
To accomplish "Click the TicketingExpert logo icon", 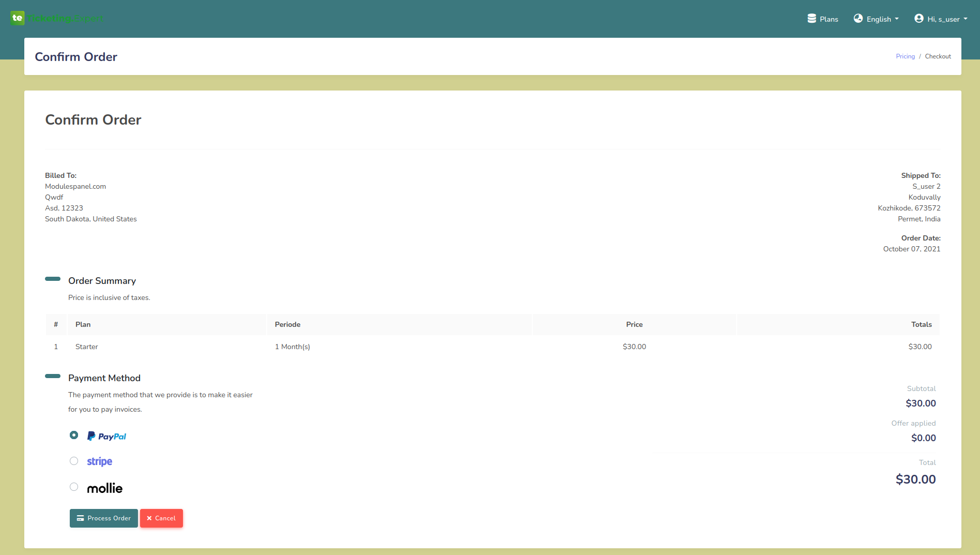I will point(17,18).
